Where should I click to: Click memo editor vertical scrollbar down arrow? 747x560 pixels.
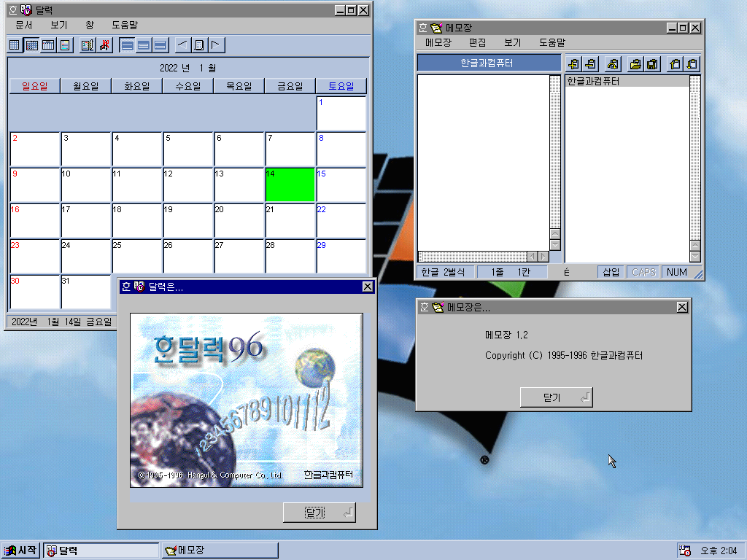coord(555,245)
